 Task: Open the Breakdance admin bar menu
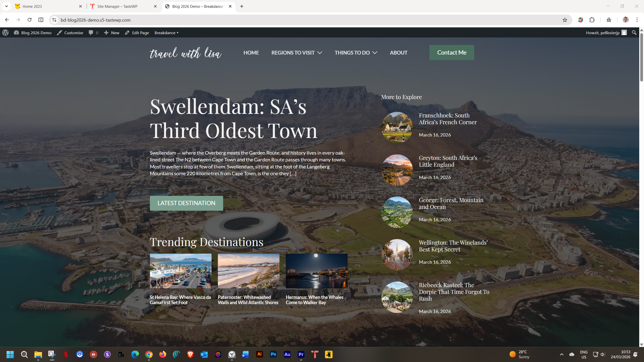click(165, 33)
